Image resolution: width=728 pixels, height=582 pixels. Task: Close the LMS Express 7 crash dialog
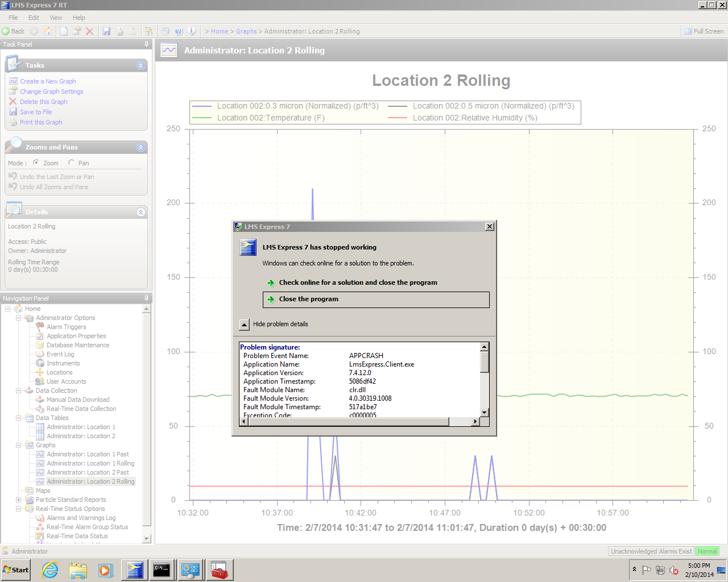[489, 227]
